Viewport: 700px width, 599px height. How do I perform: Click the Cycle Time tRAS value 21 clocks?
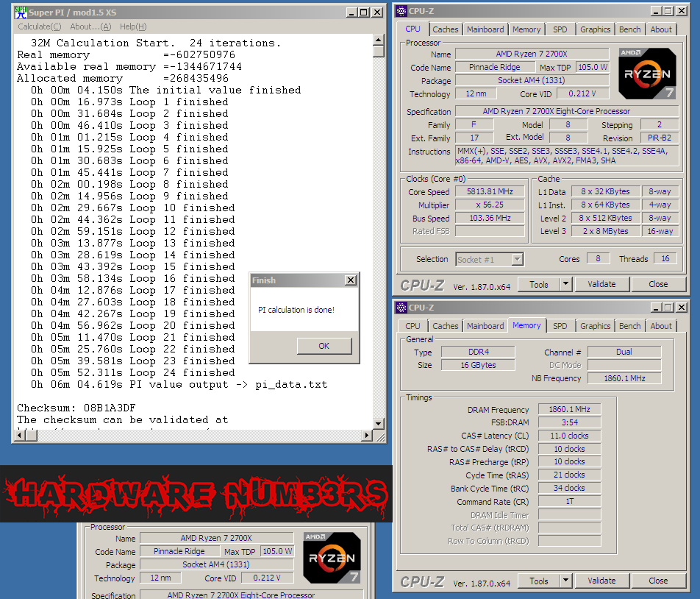(x=569, y=475)
